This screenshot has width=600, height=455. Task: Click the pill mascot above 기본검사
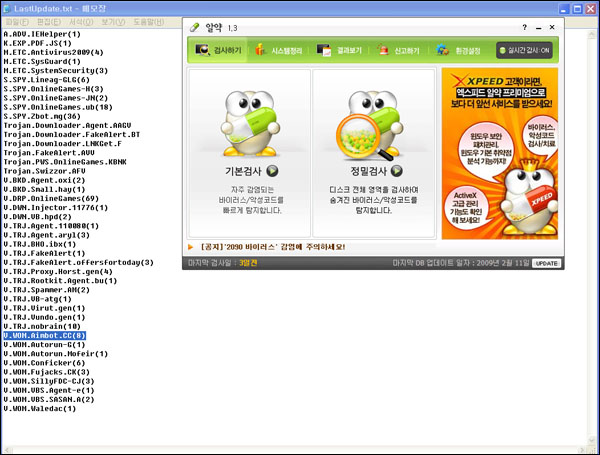(250, 123)
